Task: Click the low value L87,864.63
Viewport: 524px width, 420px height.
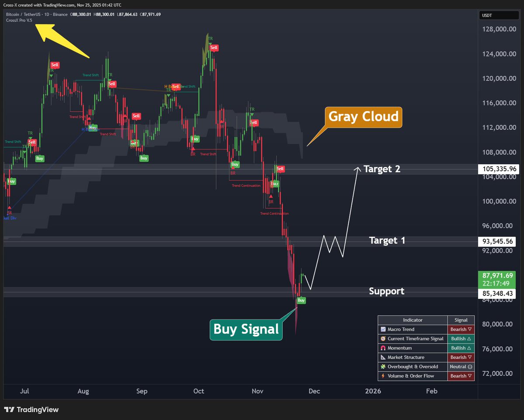Action: coord(127,14)
